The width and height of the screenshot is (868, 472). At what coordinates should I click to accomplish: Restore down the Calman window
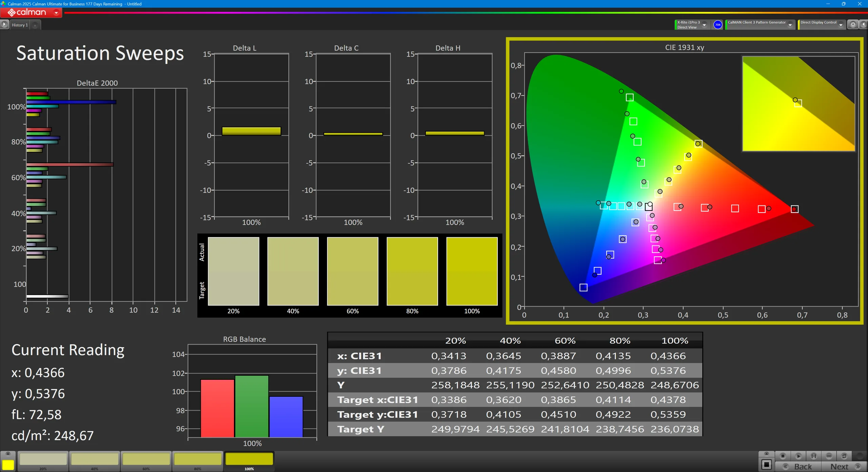pos(844,4)
